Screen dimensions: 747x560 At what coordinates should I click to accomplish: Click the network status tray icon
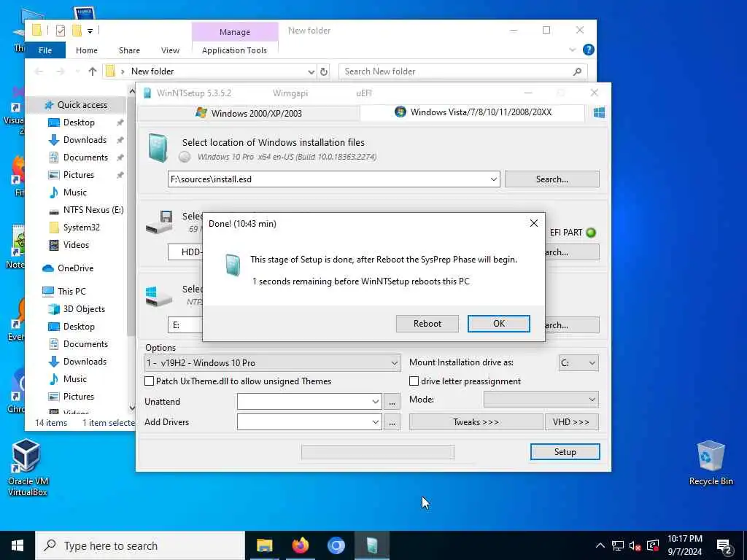point(617,545)
